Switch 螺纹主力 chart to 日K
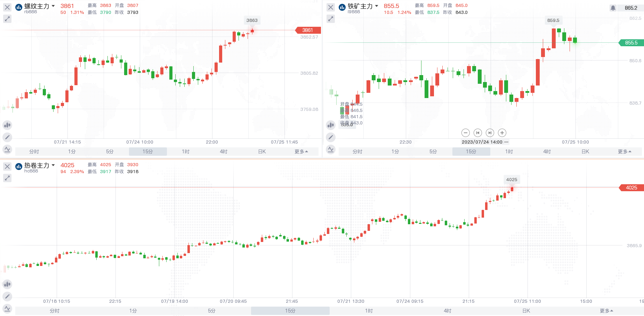 pos(262,152)
